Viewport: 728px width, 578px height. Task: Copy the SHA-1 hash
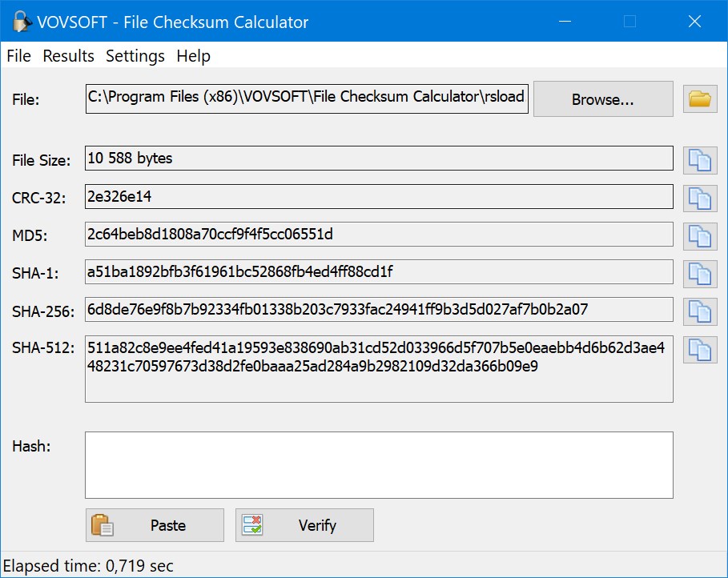coord(700,274)
